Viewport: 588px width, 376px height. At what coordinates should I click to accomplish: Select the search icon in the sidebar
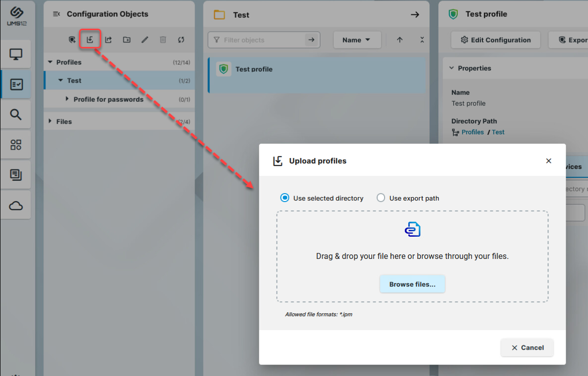tap(16, 114)
